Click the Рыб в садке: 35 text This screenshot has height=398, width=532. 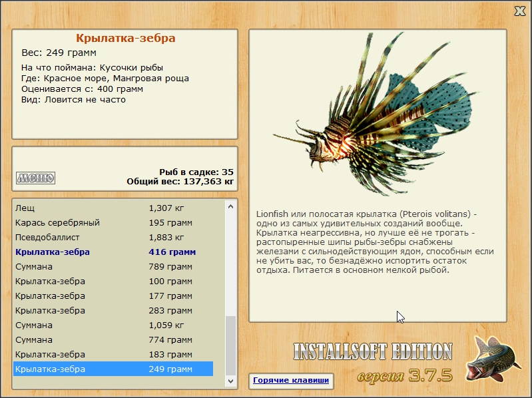point(196,172)
